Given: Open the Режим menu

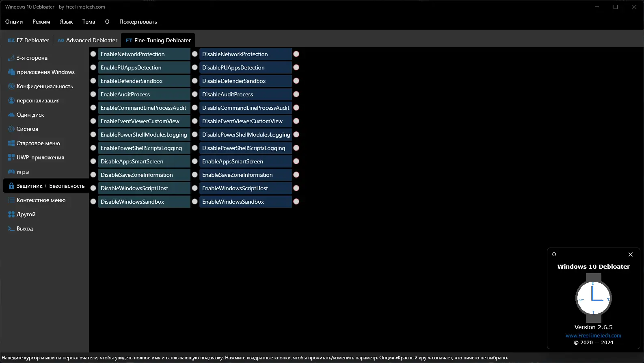Looking at the screenshot, I should (x=41, y=22).
